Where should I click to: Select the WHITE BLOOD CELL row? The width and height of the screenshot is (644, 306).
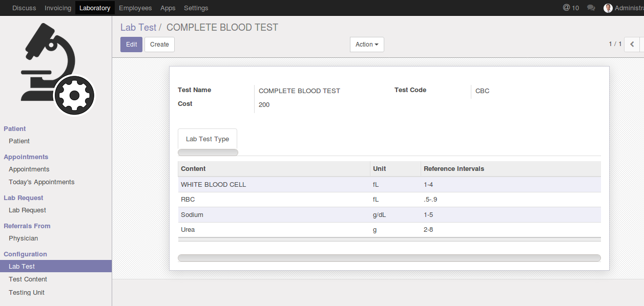[x=214, y=185]
